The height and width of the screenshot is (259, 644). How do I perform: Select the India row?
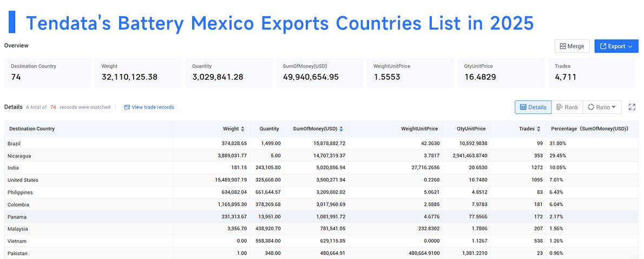(x=321, y=168)
